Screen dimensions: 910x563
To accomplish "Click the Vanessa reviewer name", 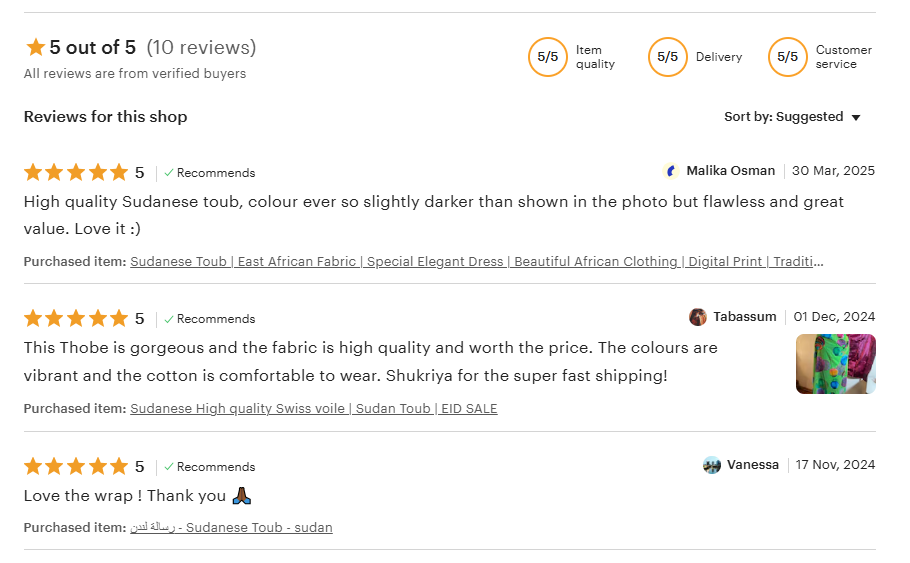I will pos(752,465).
